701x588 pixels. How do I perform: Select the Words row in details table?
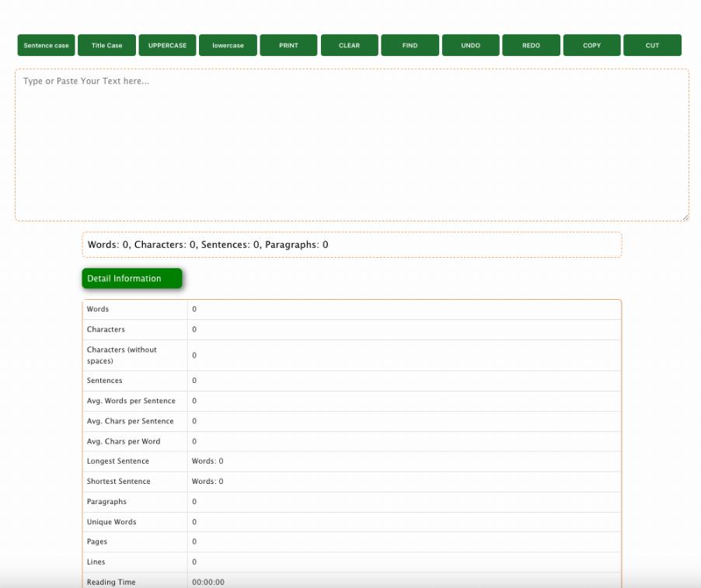[x=351, y=309]
